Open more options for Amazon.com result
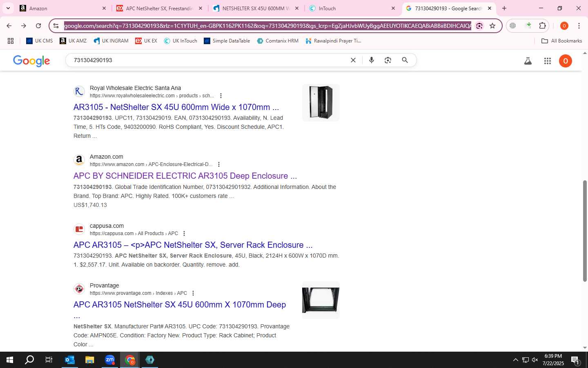The width and height of the screenshot is (588, 368). (219, 164)
